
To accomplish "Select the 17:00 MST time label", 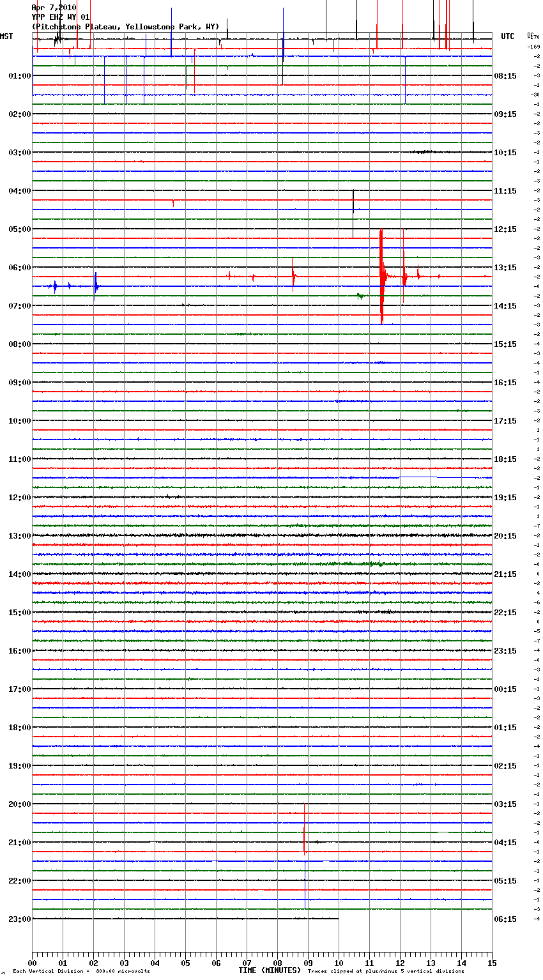I will click(20, 689).
